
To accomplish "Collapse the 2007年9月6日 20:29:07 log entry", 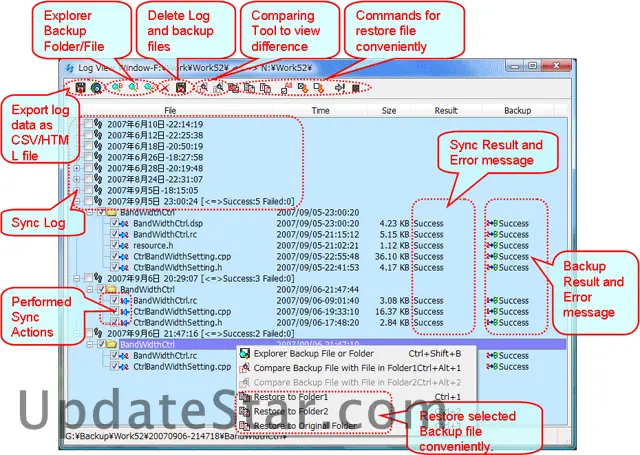I will coord(77,278).
